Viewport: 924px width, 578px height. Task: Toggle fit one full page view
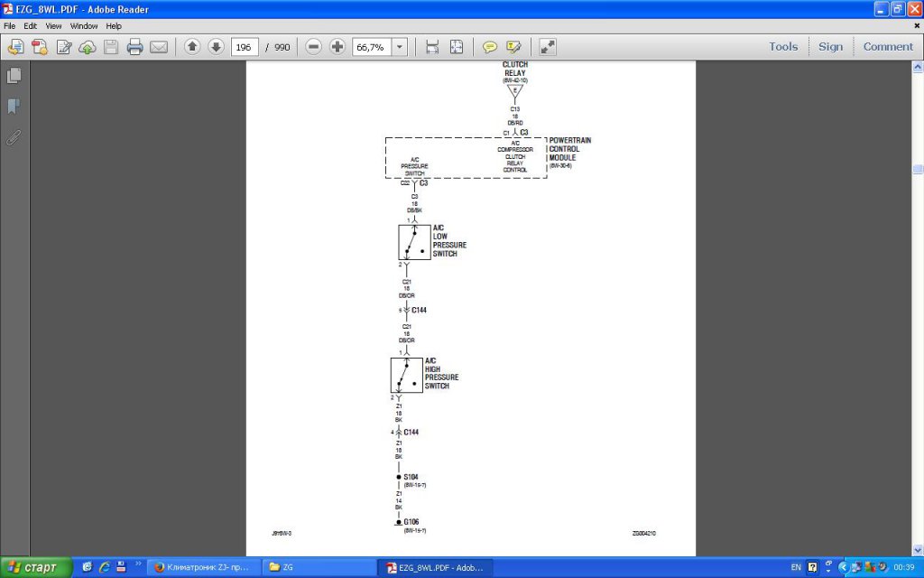click(x=456, y=47)
